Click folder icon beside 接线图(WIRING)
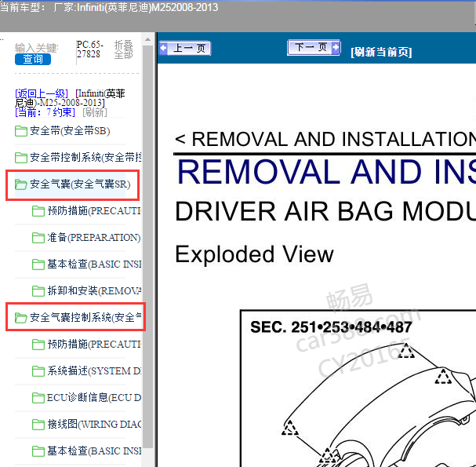476x467 pixels. [x=38, y=424]
